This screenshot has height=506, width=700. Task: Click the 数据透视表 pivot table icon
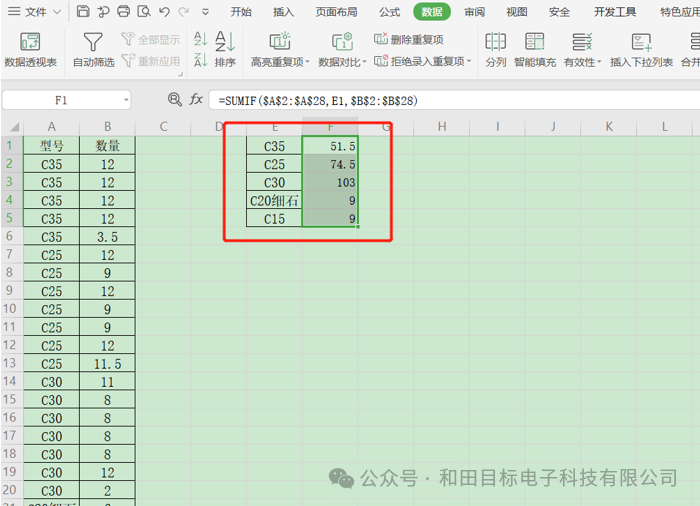coord(30,50)
